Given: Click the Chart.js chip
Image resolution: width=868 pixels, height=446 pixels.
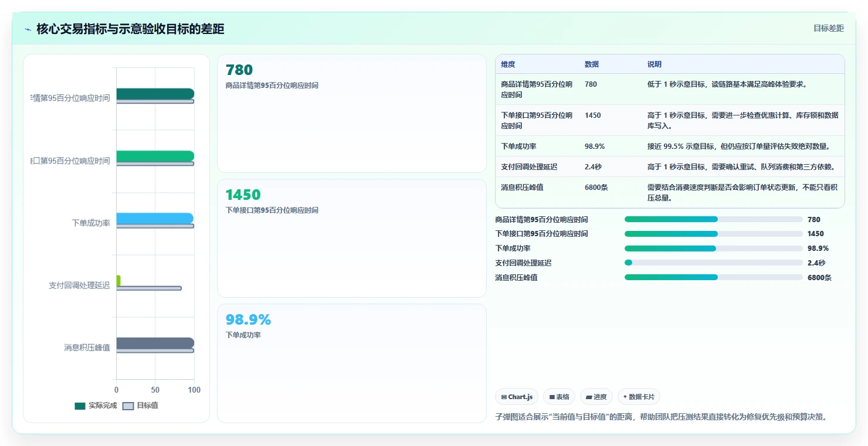Looking at the screenshot, I should 517,397.
